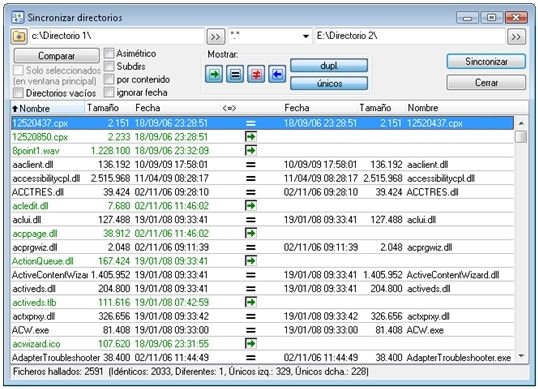Click the scroll down arrow of file list

coord(521,356)
